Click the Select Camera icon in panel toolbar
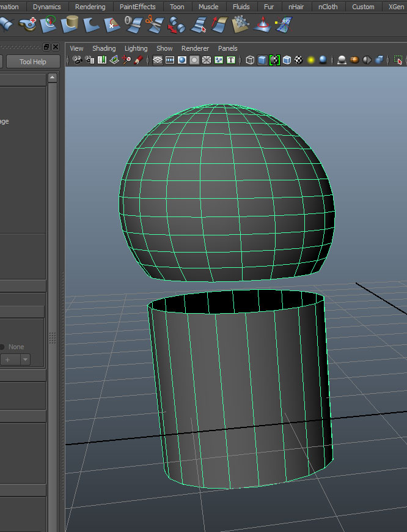This screenshot has width=407, height=532. click(78, 60)
